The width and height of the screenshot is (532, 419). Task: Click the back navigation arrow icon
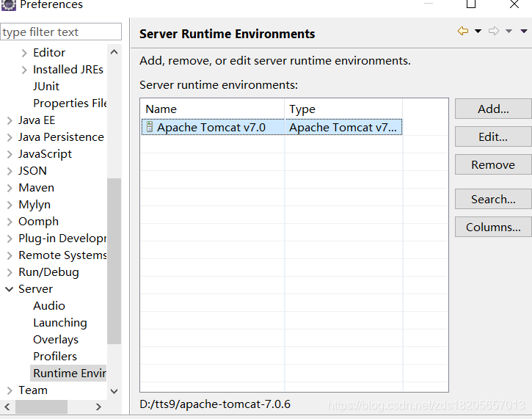coord(463,32)
